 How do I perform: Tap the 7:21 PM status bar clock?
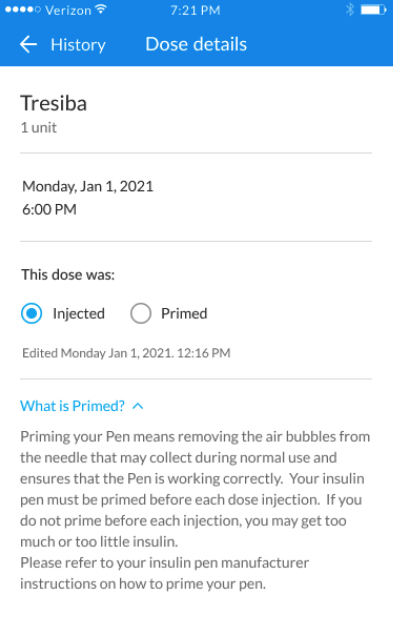tap(195, 10)
